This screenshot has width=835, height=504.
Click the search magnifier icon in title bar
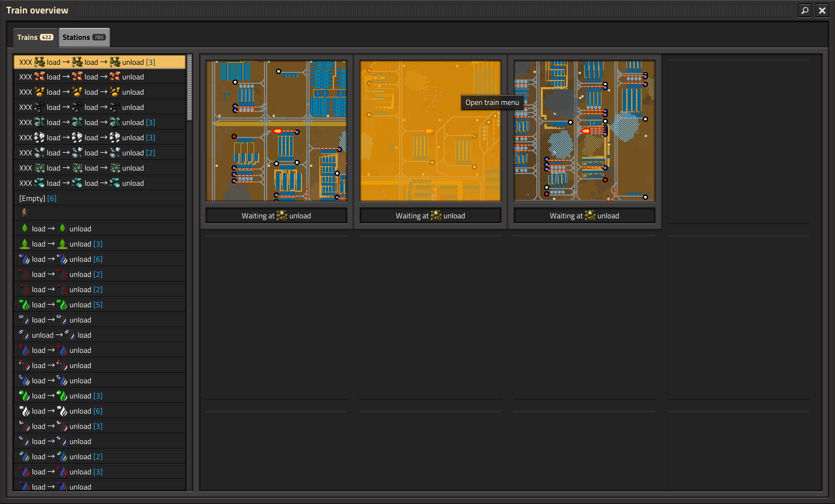pos(805,11)
